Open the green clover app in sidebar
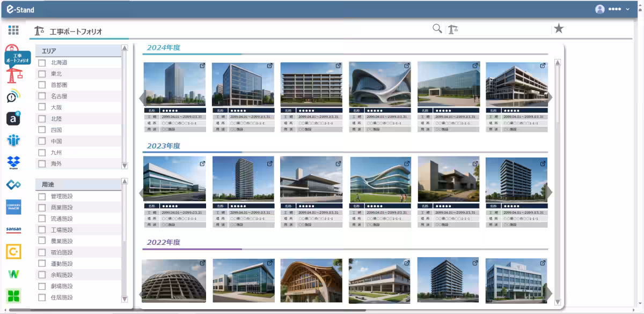This screenshot has width=644, height=314. 13,296
